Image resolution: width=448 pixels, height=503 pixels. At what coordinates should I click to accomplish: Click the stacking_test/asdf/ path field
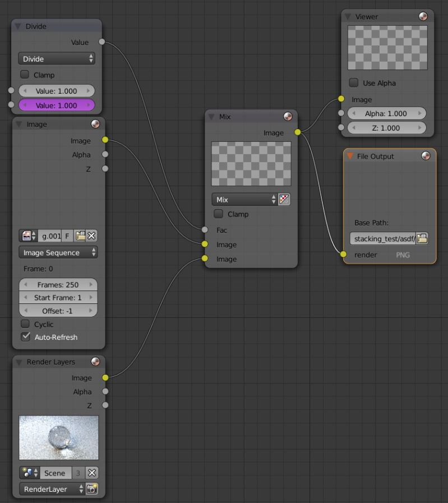[x=383, y=238]
